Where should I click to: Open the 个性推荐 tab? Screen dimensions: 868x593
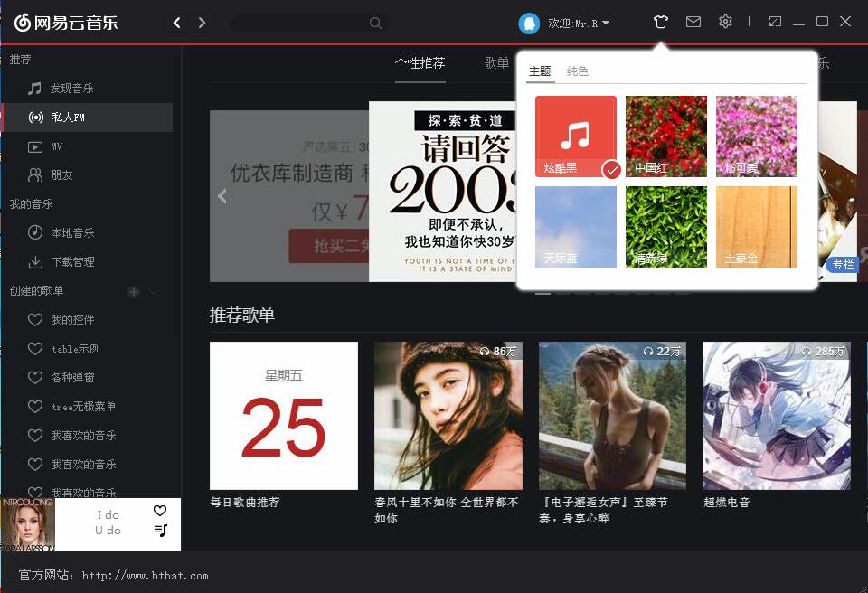point(420,63)
